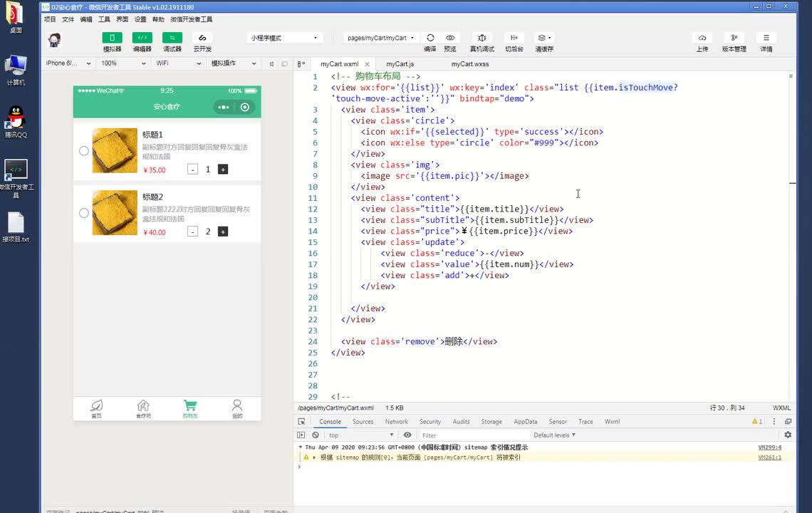Open 真机调试 remote debug tool

[482, 38]
